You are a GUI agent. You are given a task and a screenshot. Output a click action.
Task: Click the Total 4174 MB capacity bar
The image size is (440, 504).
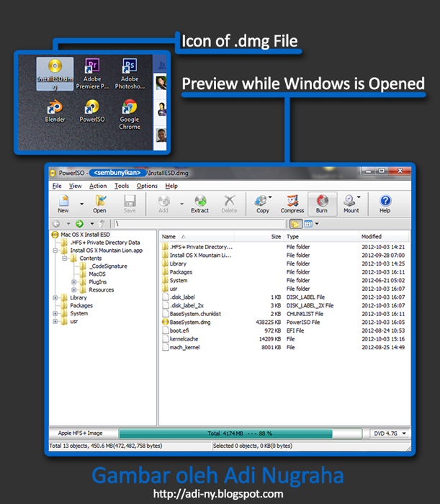point(240,433)
